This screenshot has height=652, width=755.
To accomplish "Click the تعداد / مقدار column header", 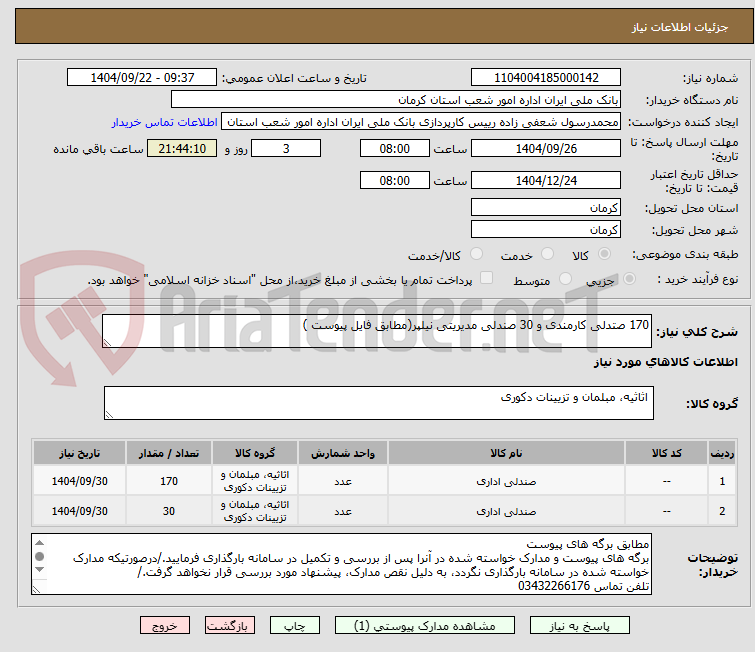I will [169, 453].
